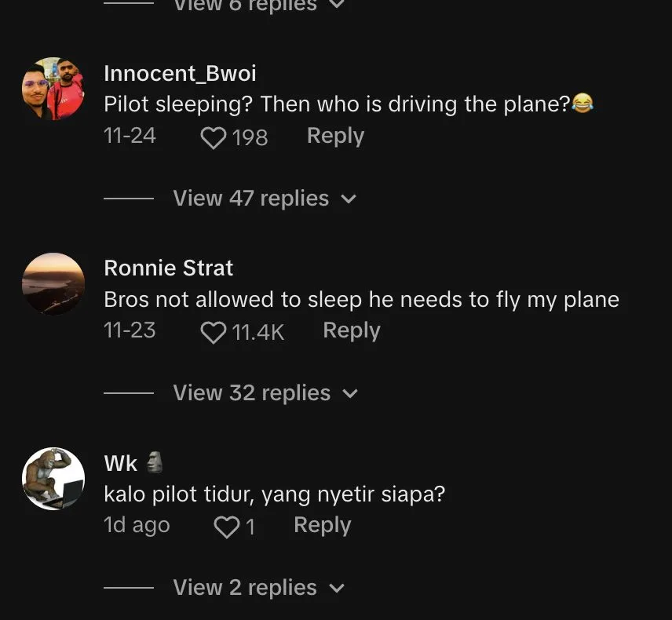Open the Innocent_Bwoi username link

pyautogui.click(x=180, y=74)
